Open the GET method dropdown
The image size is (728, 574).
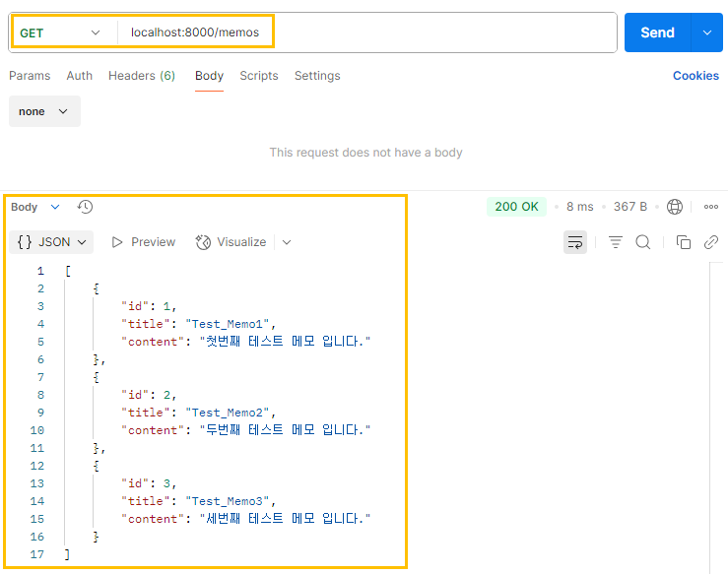click(60, 32)
